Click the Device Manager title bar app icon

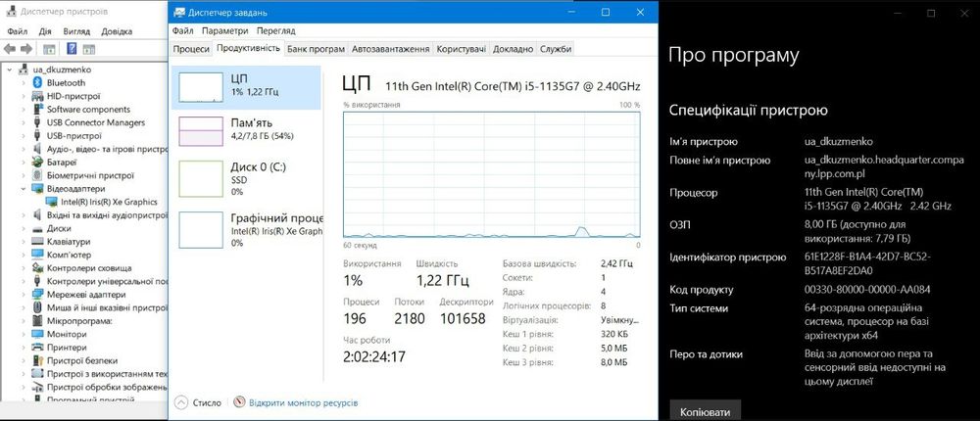[11, 11]
